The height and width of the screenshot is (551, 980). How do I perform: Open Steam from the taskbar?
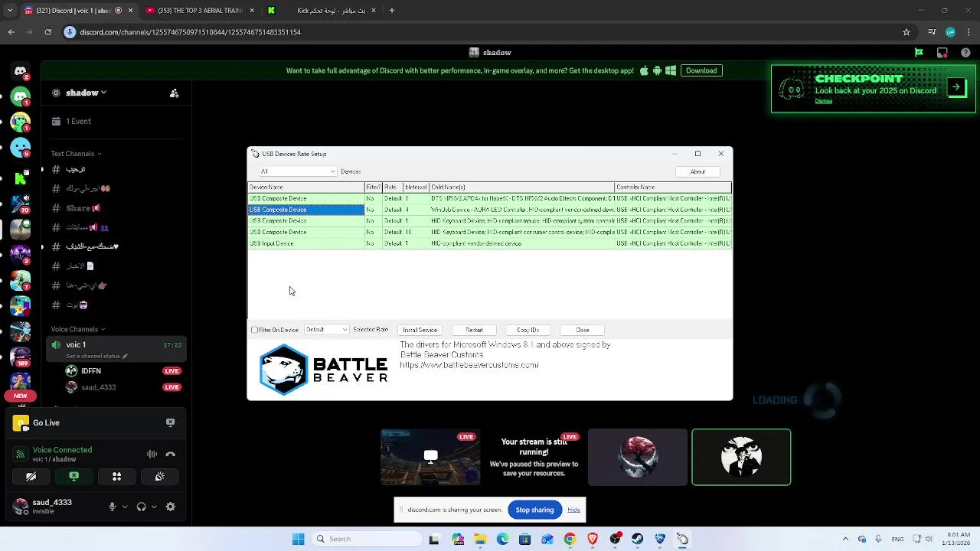tap(637, 539)
